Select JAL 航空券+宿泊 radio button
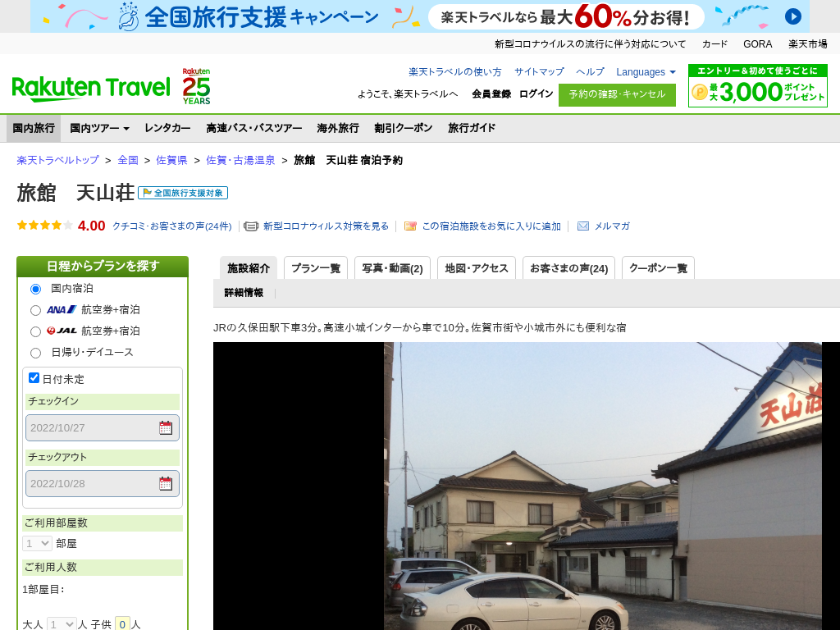 pos(35,331)
